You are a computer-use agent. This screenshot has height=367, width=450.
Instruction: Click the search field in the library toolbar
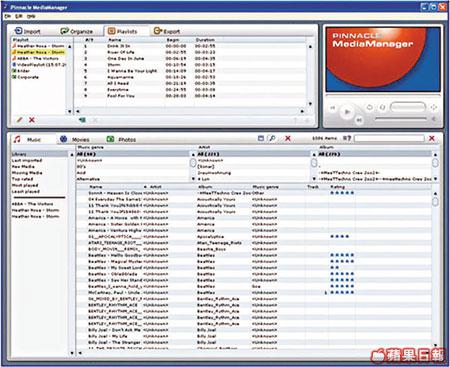389,138
